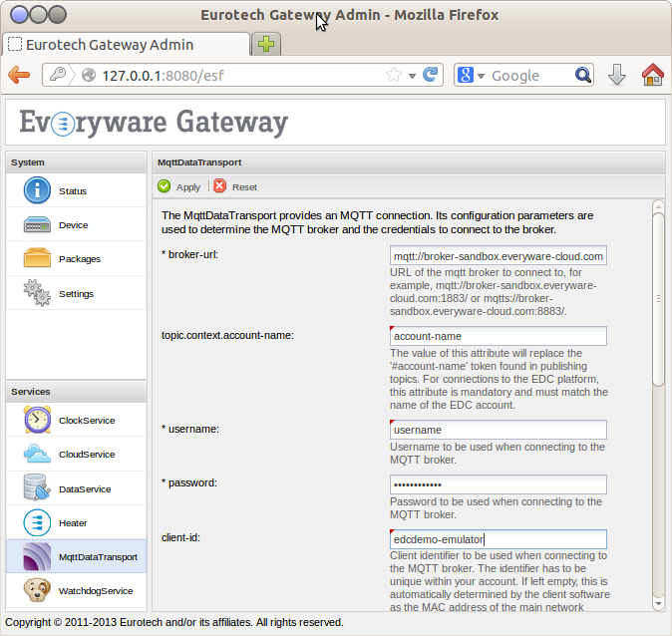672x636 pixels.
Task: Open the Status page icon
Action: click(37, 190)
